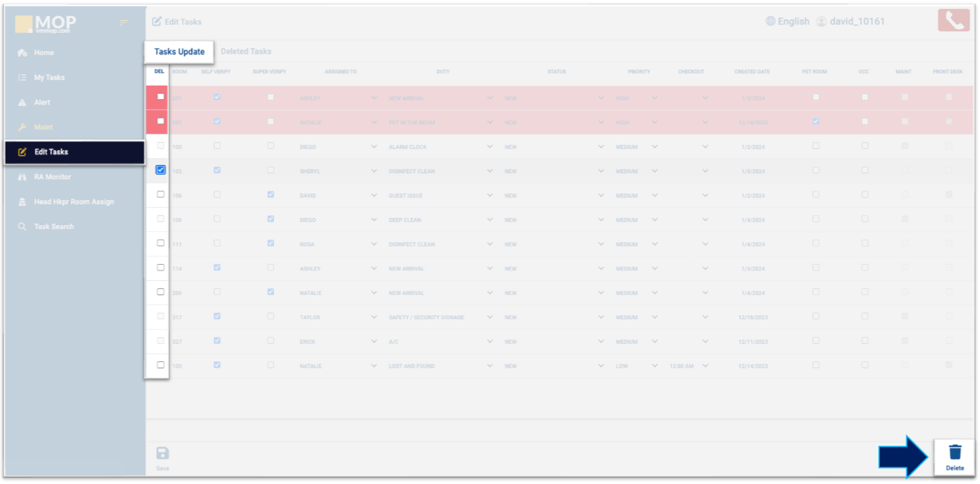
Task: Uncheck the delete checkbox for room 102
Action: (x=161, y=170)
